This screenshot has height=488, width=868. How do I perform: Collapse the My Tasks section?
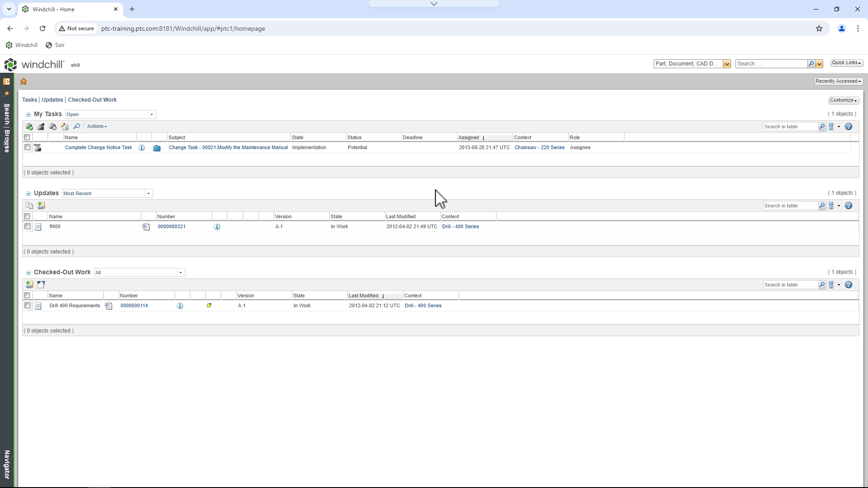tap(28, 114)
